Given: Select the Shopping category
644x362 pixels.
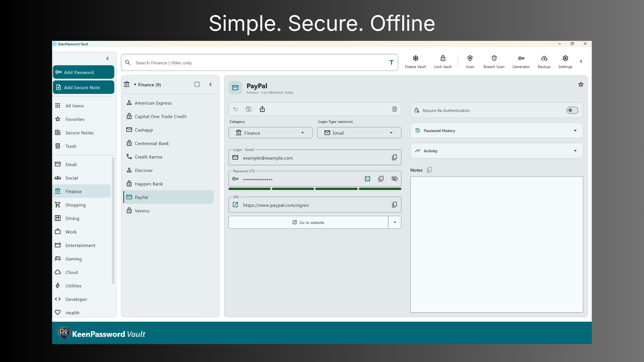Looking at the screenshot, I should [82, 205].
